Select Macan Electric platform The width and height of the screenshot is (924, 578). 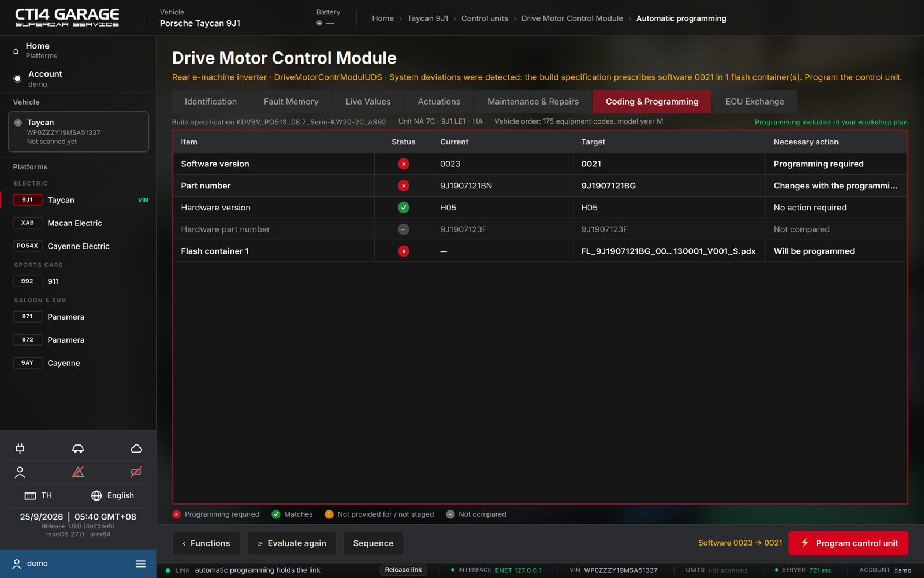pyautogui.click(x=74, y=223)
